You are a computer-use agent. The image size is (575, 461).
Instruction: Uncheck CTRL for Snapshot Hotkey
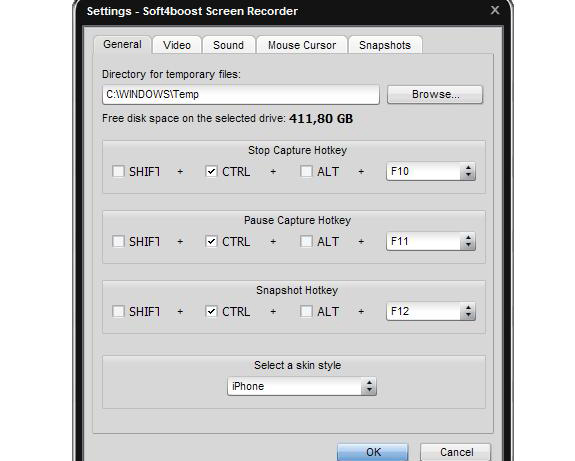[211, 311]
